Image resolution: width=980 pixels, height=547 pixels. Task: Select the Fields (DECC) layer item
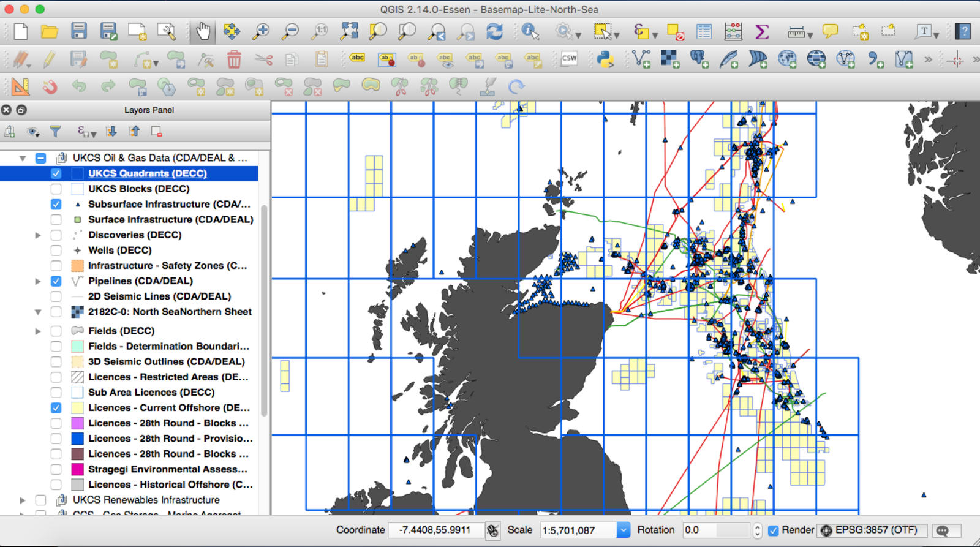pos(121,331)
